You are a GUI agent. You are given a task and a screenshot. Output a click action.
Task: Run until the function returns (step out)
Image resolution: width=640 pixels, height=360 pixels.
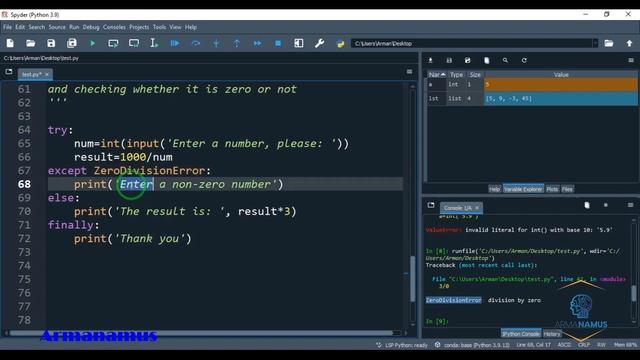pyautogui.click(x=237, y=43)
